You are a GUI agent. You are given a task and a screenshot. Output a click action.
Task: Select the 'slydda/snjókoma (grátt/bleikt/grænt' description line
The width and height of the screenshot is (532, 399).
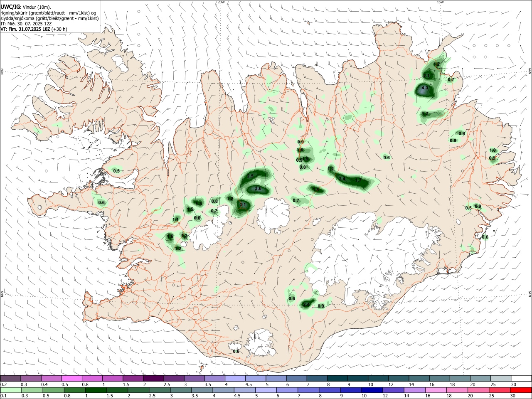click(x=49, y=18)
